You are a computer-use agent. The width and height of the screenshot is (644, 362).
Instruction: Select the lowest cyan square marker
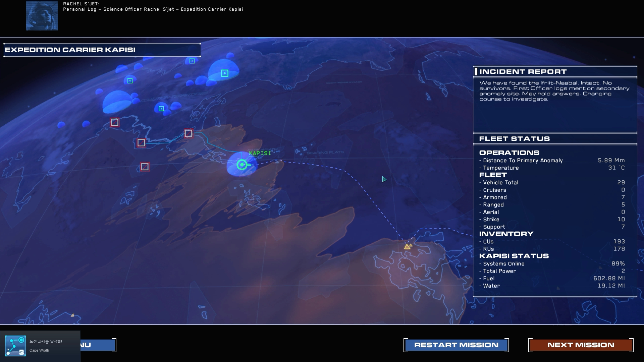[x=161, y=109]
